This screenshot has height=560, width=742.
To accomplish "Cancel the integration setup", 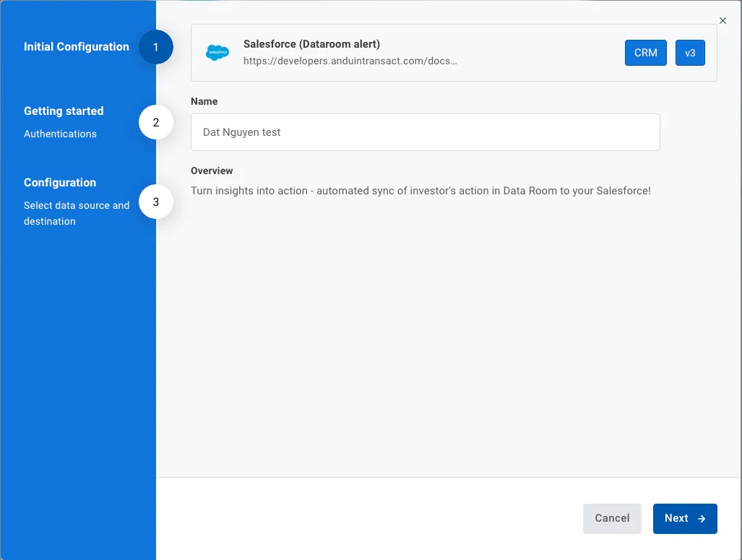I will tap(611, 518).
